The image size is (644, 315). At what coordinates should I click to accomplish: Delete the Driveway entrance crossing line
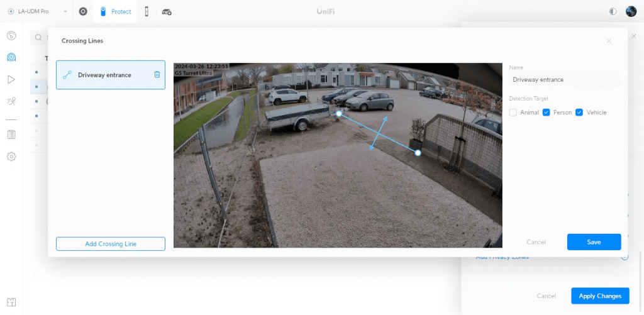[157, 75]
